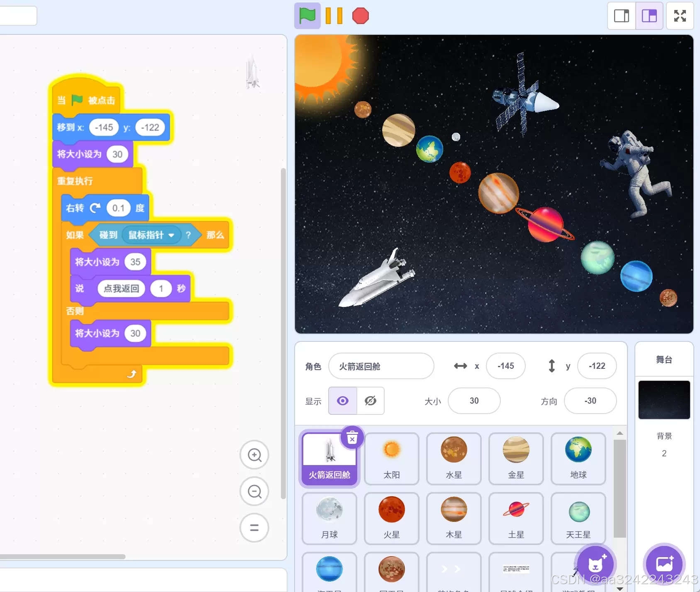Click the ringed Saturn on stage
700x592 pixels.
(x=545, y=224)
